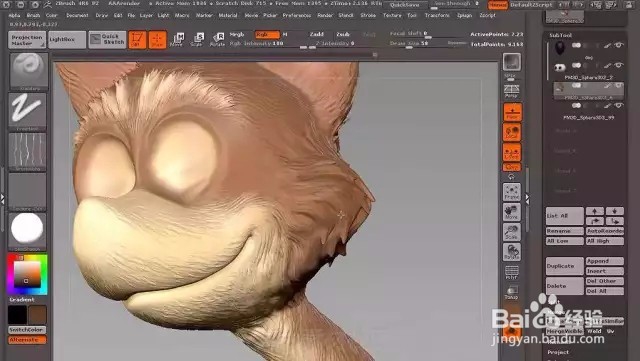
Task: Enable Zadd sculpt mode
Action: [x=316, y=34]
